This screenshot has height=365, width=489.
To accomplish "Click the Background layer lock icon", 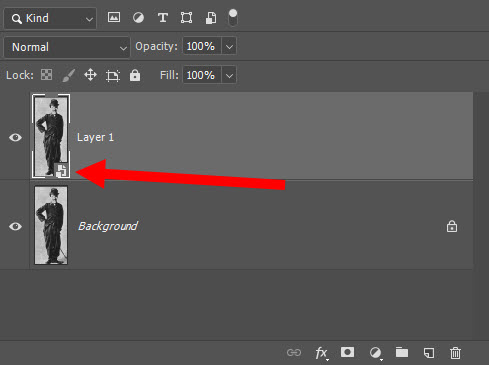I will [x=452, y=226].
